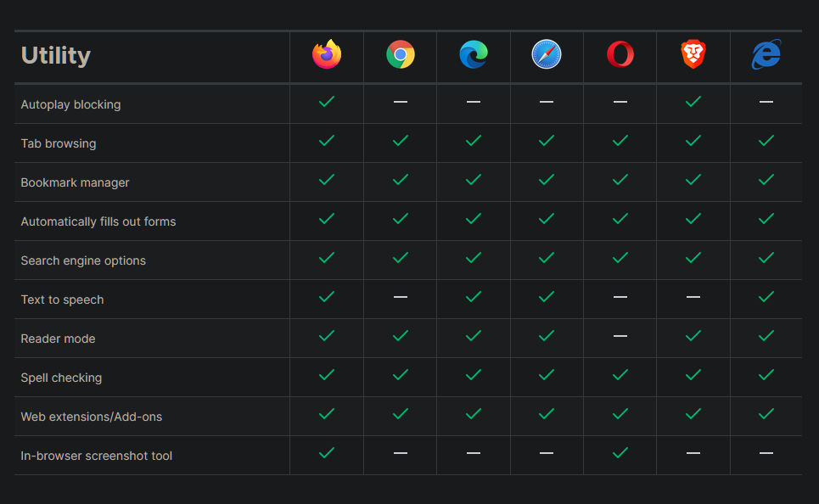
Task: Click Brave checkmark for Autoplay blocking
Action: (x=693, y=101)
